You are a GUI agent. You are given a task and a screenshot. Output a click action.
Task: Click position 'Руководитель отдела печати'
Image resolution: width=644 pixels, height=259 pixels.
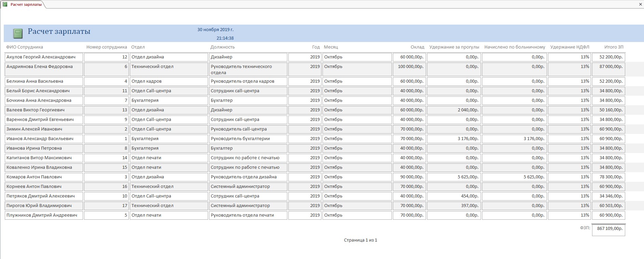pyautogui.click(x=248, y=215)
